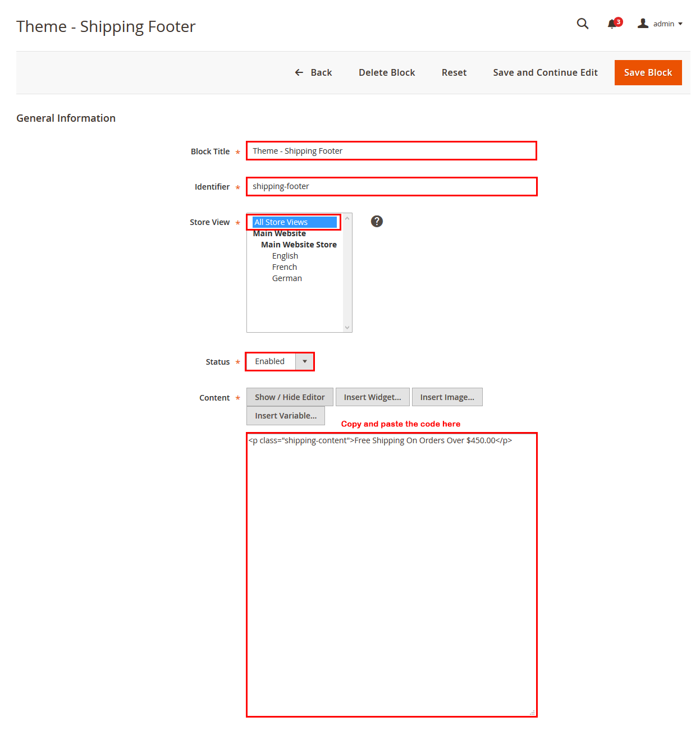Select Main Website in Store View list
Viewport: 700px width, 749px height.
tap(280, 233)
